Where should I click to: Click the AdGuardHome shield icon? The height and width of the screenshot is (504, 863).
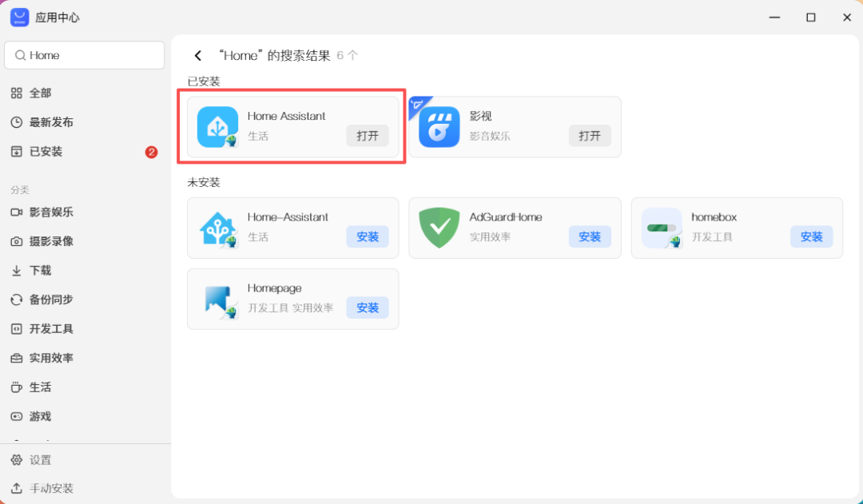439,228
